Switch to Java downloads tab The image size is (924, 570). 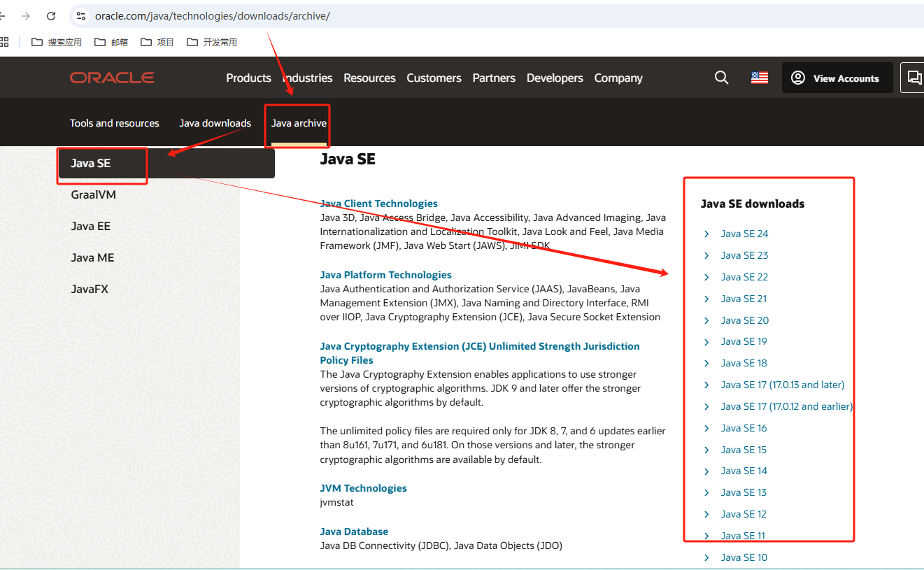(215, 123)
